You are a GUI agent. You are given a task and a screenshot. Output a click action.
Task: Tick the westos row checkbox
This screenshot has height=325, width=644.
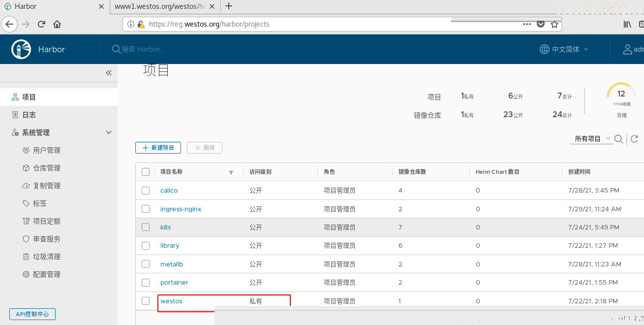pos(146,301)
